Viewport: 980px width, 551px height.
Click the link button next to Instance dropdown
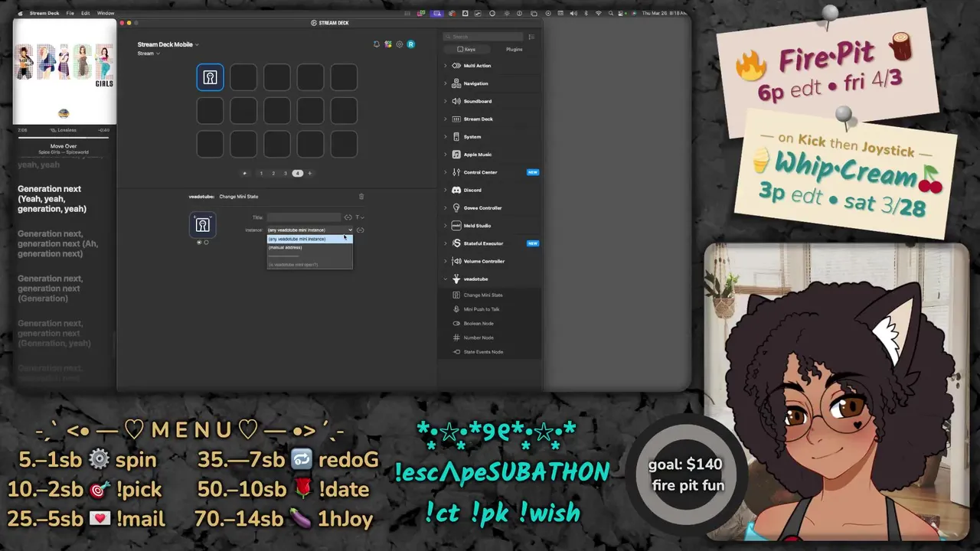[360, 230]
